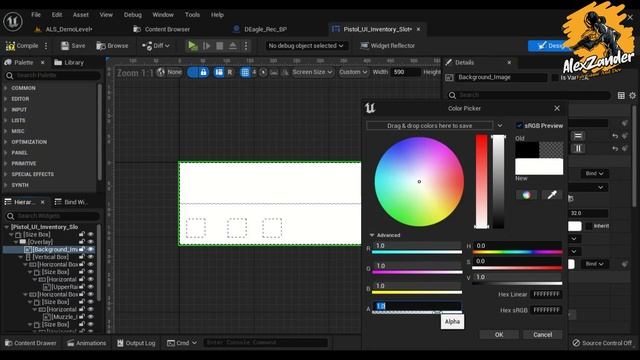Image resolution: width=640 pixels, height=360 pixels.
Task: Click the localization globe icon in designer
Action: (160, 72)
